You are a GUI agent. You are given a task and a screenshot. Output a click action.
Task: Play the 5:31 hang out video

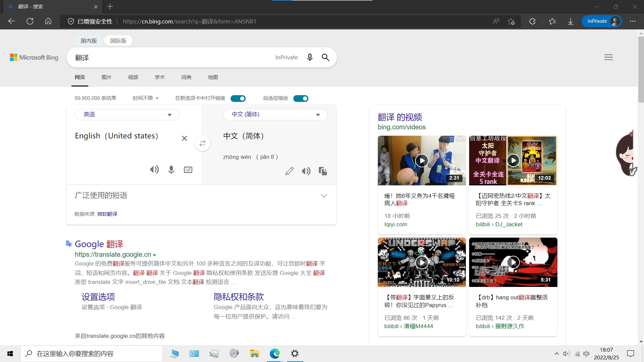pos(513,262)
